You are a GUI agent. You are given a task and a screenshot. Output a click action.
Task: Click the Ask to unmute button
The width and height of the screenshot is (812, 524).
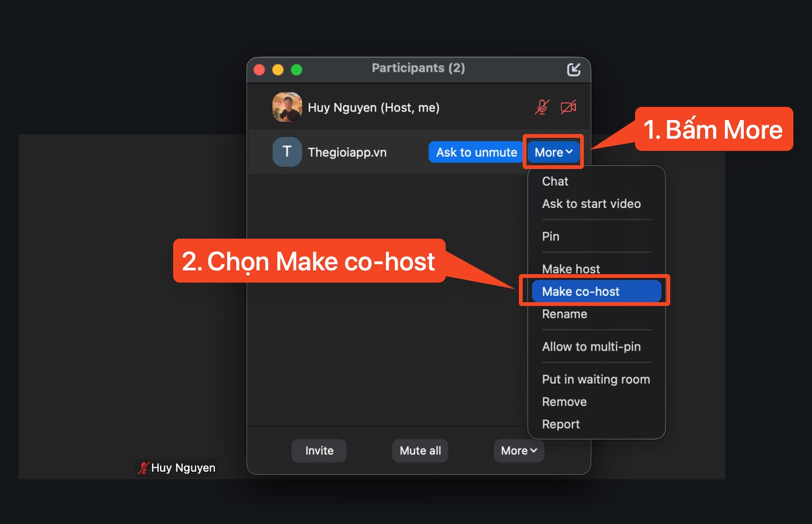click(x=475, y=152)
